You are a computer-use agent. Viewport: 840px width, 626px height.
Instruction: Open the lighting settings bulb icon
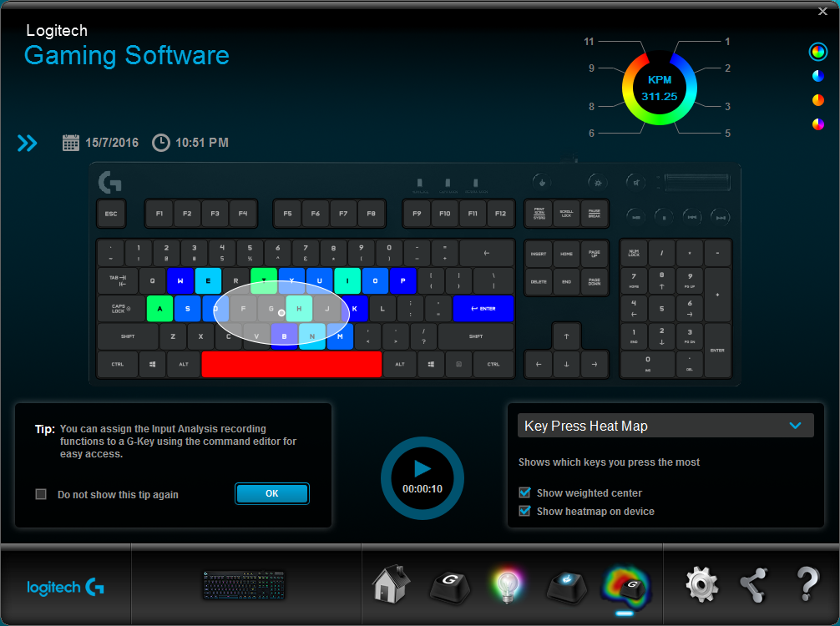coord(508,587)
